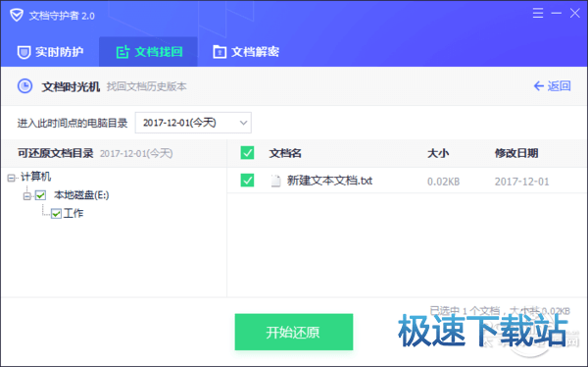Switch to the 文档找回 tab

click(149, 52)
